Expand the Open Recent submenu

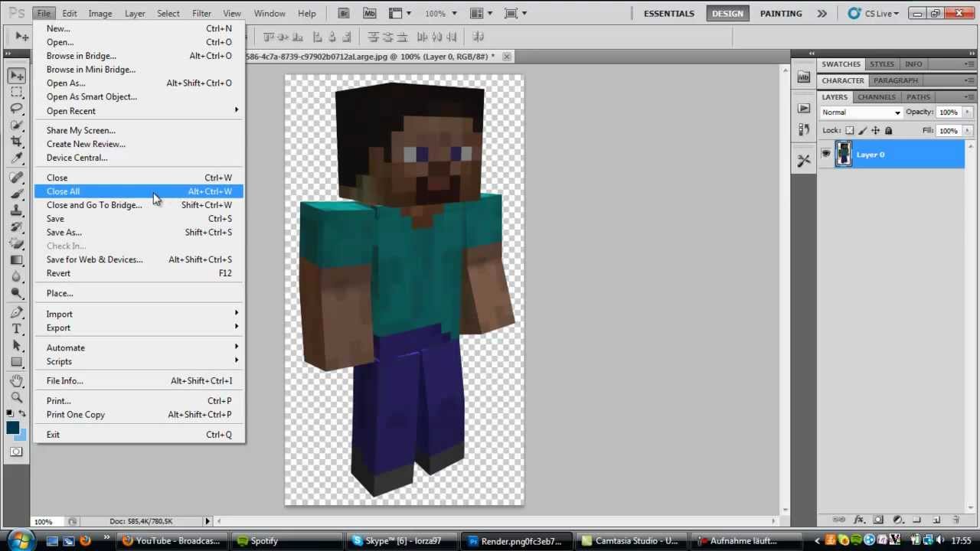pyautogui.click(x=139, y=110)
